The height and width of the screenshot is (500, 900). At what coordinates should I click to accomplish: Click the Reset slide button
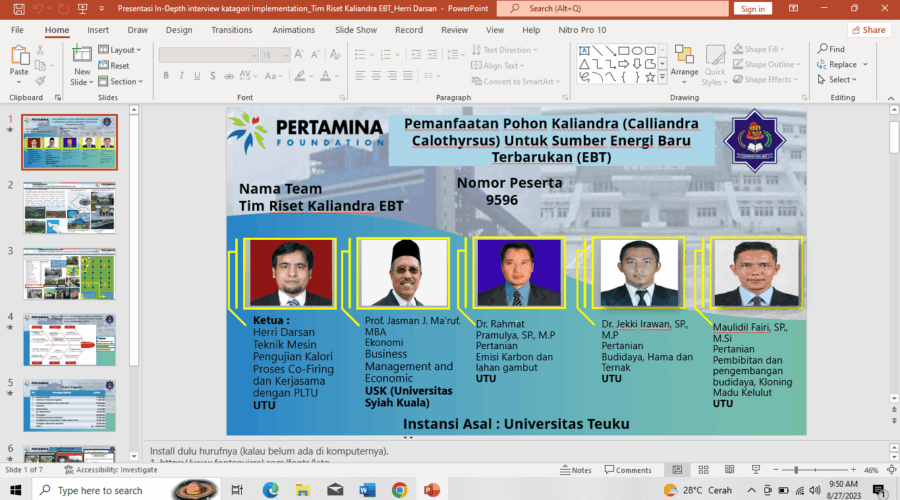coord(114,65)
